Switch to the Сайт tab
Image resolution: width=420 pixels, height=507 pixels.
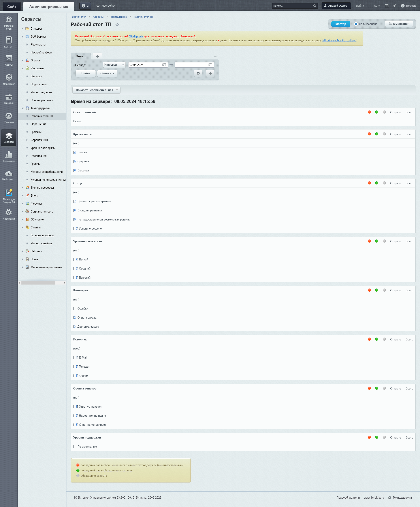pos(11,7)
